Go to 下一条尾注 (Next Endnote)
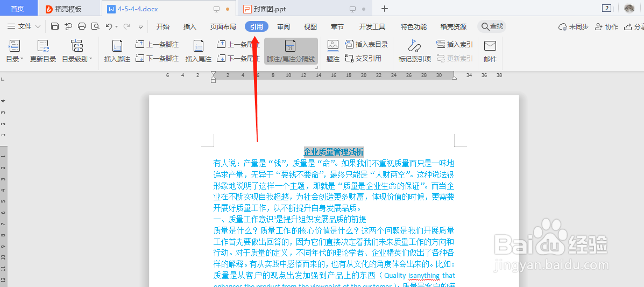644x287 pixels. tap(239, 58)
